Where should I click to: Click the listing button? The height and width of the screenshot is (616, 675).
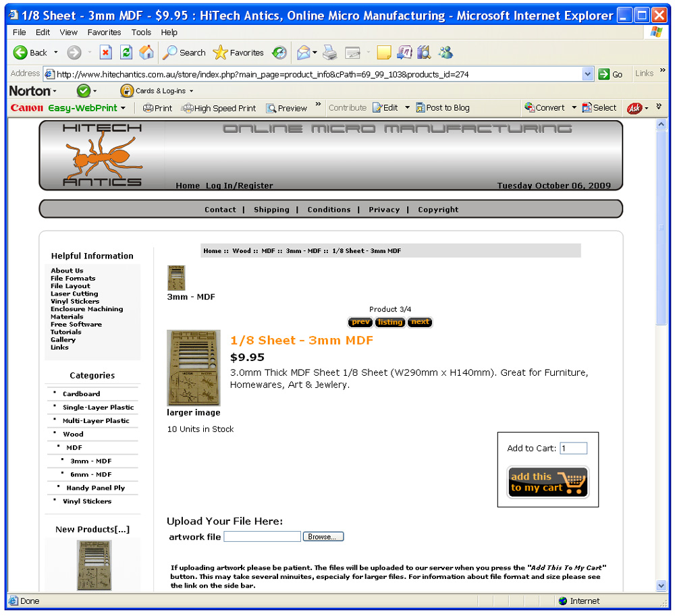coord(390,322)
